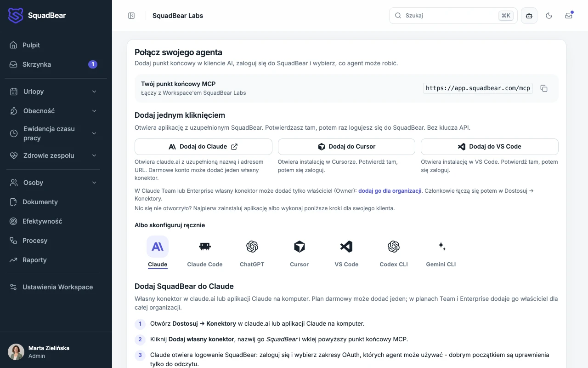Image resolution: width=588 pixels, height=368 pixels.
Task: Click the 'Połącz swojego agenta' heading
Action: (178, 52)
